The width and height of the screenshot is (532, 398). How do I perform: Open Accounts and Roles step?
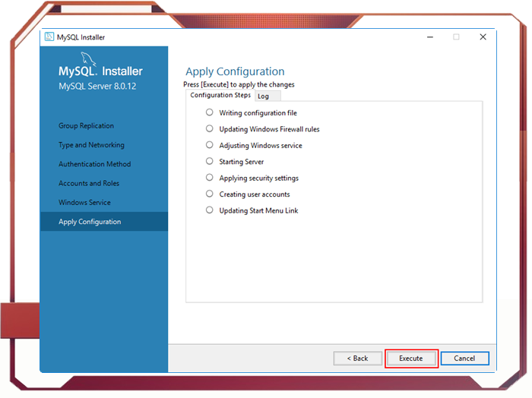coord(89,183)
